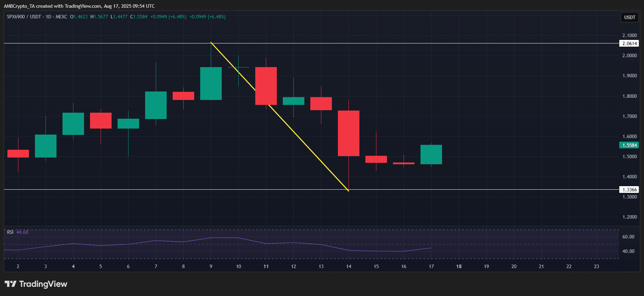Click the green candle on the 9th

click(x=211, y=83)
